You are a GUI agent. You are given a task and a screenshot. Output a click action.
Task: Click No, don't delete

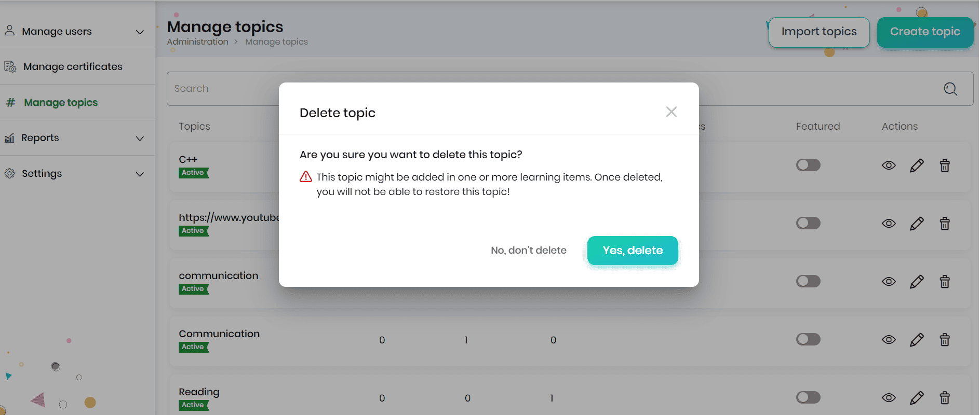pyautogui.click(x=528, y=251)
